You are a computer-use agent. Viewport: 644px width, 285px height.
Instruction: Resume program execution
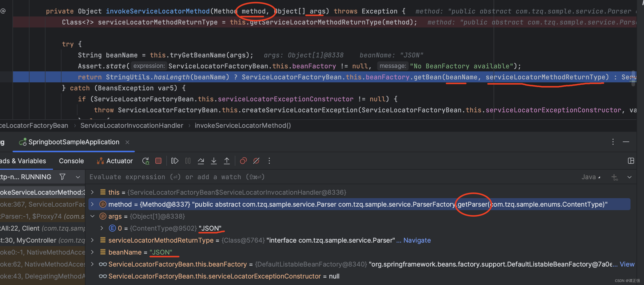(175, 161)
